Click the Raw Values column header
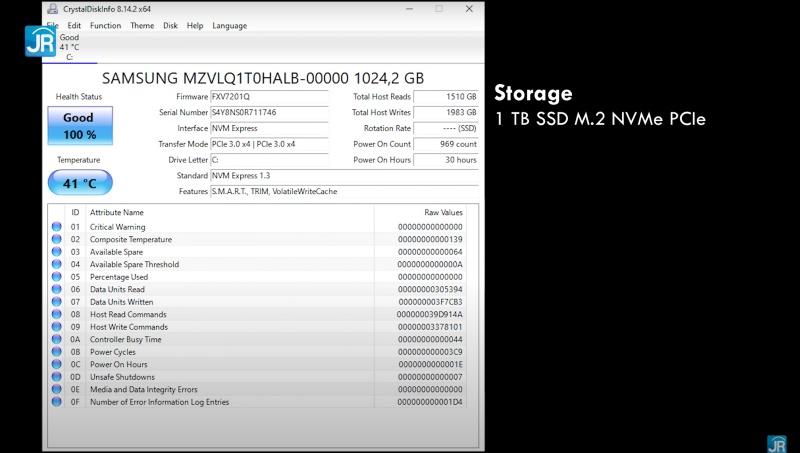This screenshot has width=800, height=453. coord(444,212)
